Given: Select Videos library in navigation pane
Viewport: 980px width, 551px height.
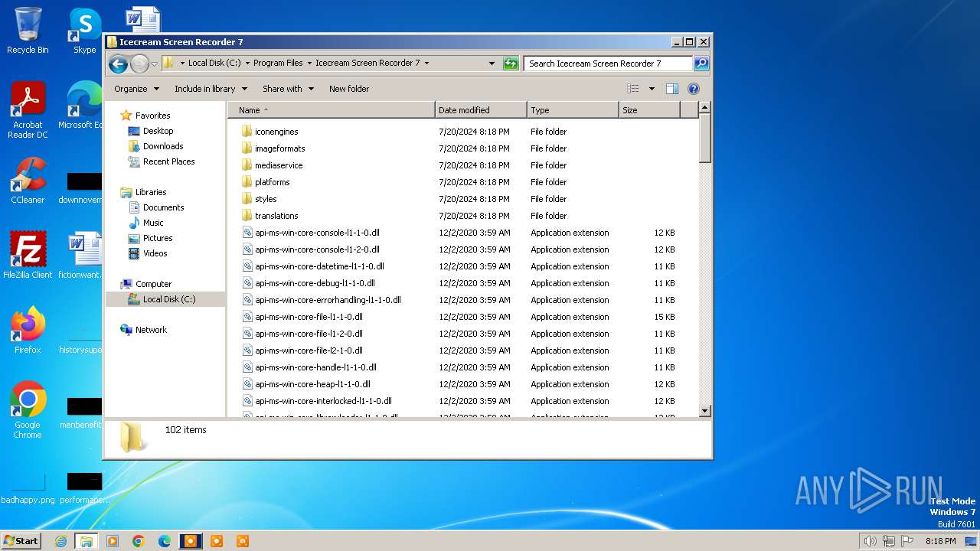Looking at the screenshot, I should click(155, 253).
